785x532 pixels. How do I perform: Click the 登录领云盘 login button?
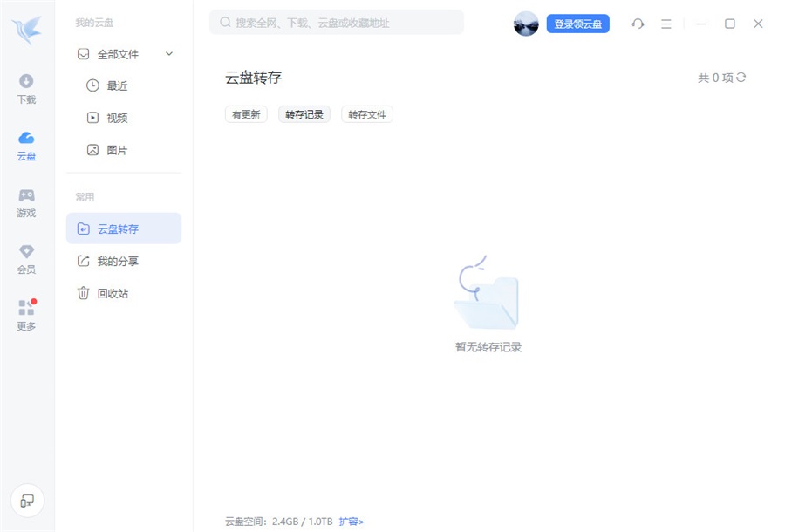pos(577,24)
